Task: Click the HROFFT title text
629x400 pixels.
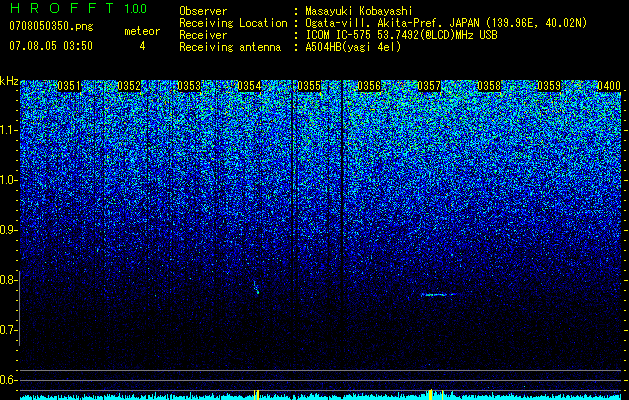Action: point(62,8)
